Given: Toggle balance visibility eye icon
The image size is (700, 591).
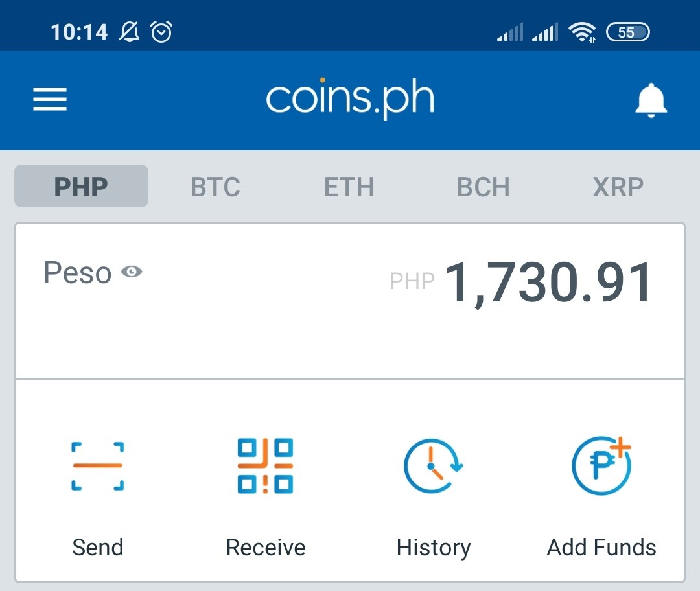Looking at the screenshot, I should point(132,272).
